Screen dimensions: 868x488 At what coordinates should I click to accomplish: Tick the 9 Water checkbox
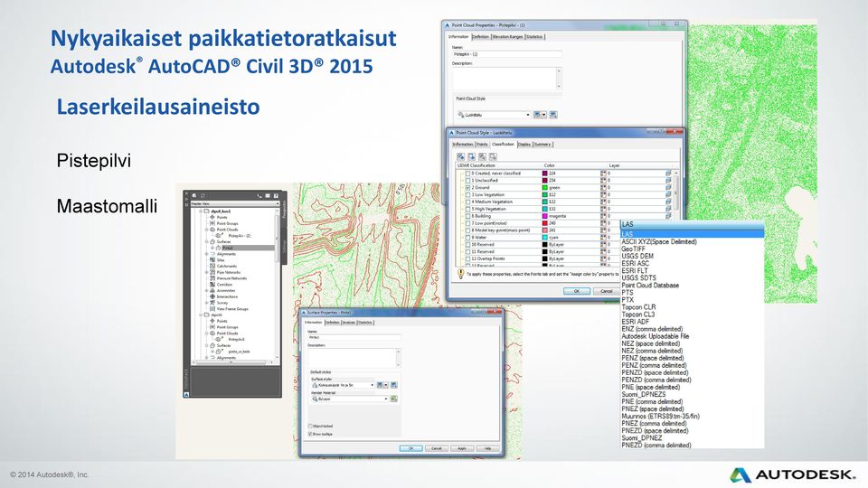[467, 238]
